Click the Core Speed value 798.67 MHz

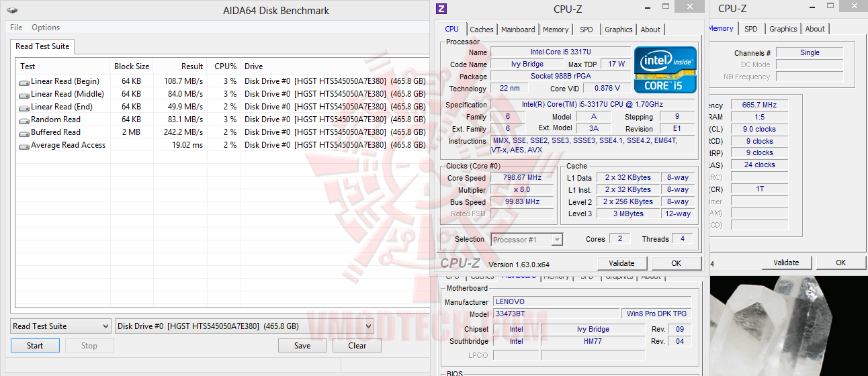pos(522,178)
